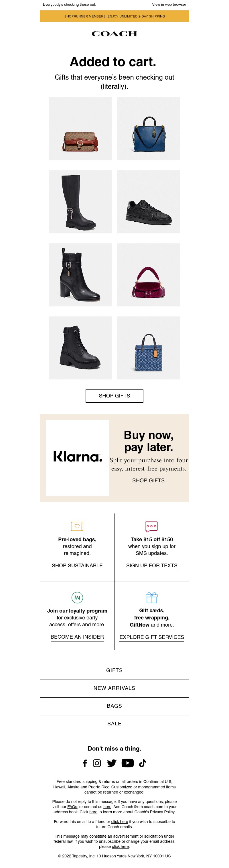Click the ShopRunner shipping banner
The width and height of the screenshot is (229, 868).
[x=114, y=16]
